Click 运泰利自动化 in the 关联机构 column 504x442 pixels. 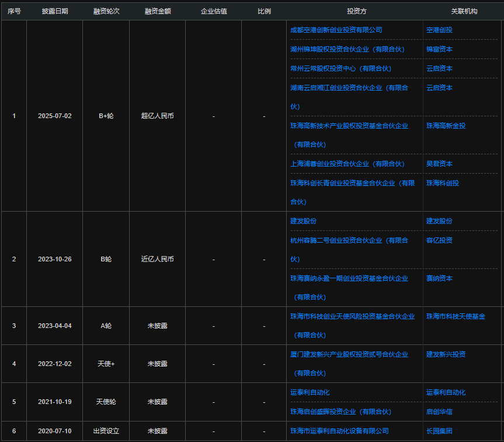[446, 392]
